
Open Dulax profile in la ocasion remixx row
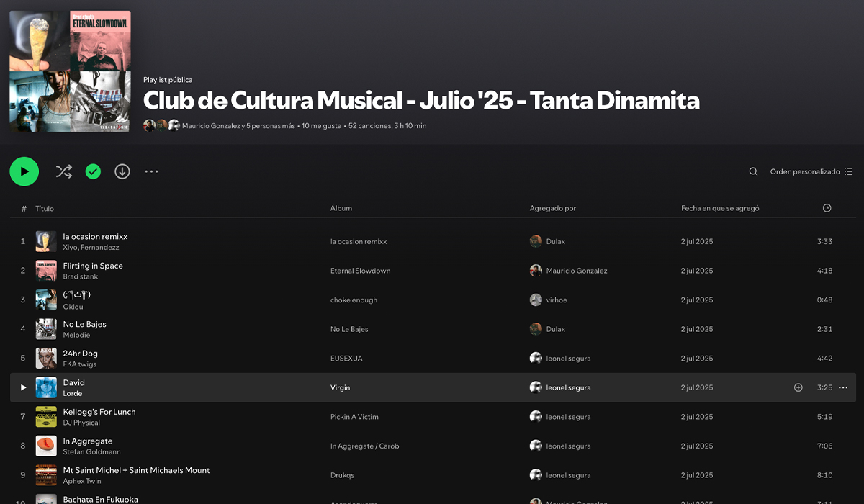[556, 241]
